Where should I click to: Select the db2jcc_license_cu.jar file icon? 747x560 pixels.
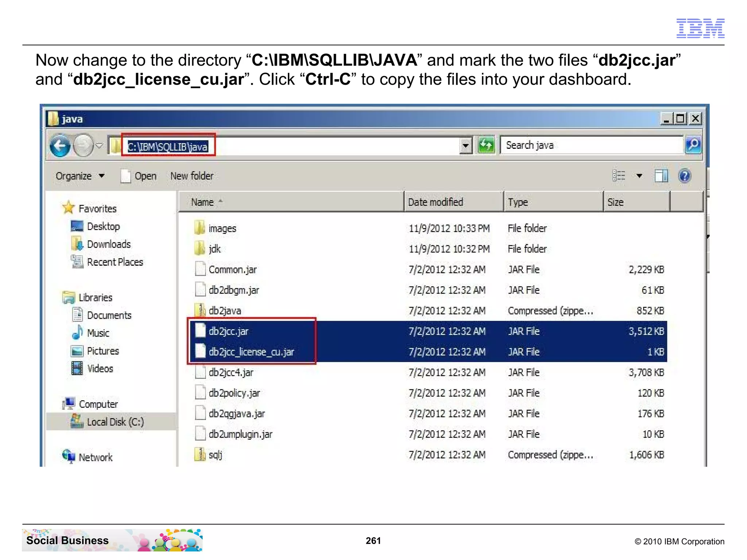[x=200, y=351]
